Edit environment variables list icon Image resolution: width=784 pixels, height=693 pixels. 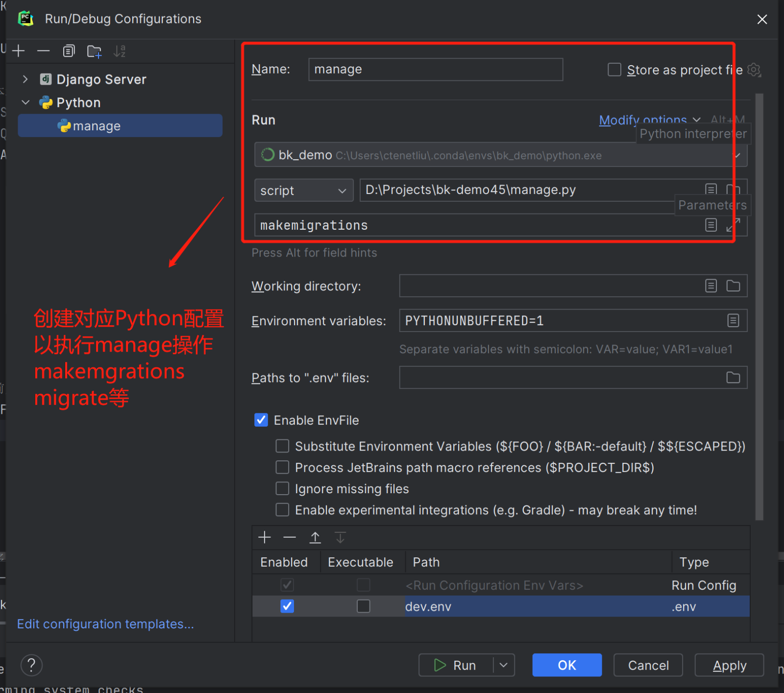click(x=733, y=321)
